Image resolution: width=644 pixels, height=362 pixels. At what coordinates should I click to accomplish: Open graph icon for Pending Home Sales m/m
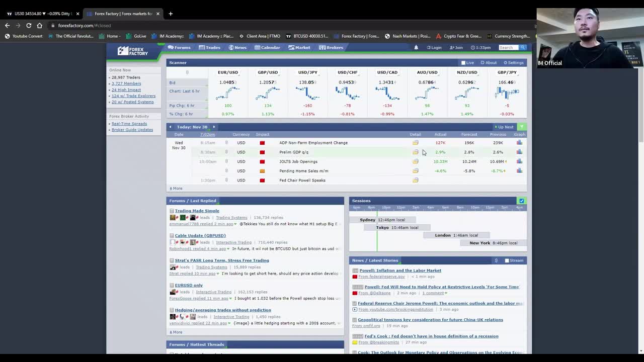(519, 171)
